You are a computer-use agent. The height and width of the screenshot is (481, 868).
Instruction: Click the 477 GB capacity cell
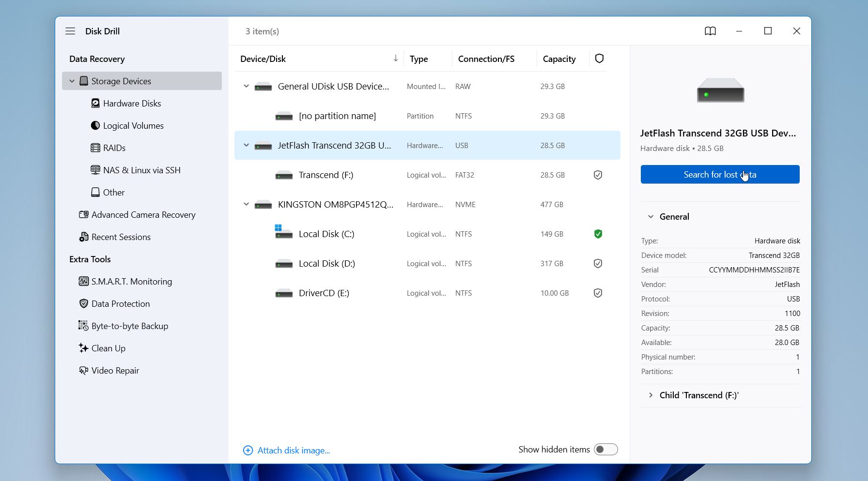tap(552, 204)
